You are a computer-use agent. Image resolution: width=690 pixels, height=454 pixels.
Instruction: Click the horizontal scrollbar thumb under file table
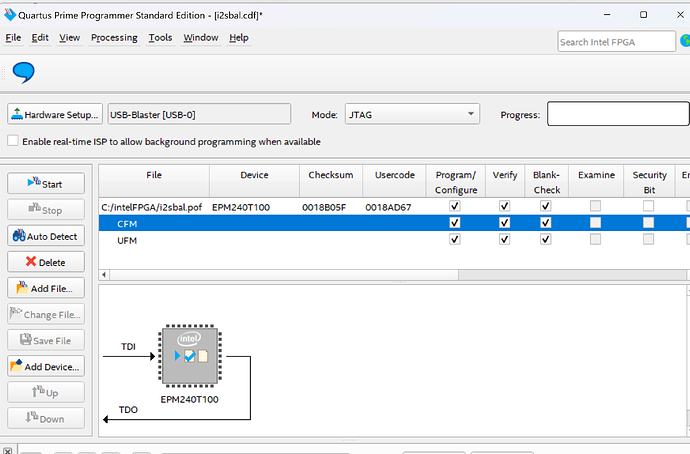pos(284,275)
